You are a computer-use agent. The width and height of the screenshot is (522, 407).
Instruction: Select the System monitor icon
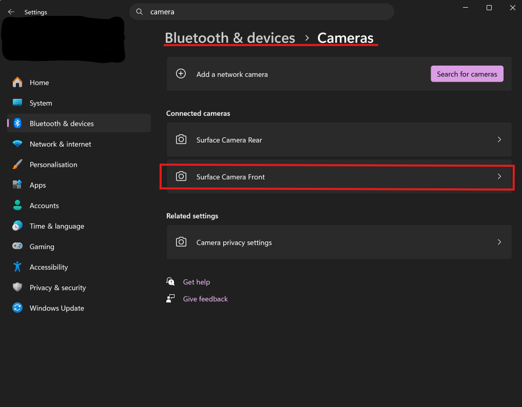click(x=17, y=102)
